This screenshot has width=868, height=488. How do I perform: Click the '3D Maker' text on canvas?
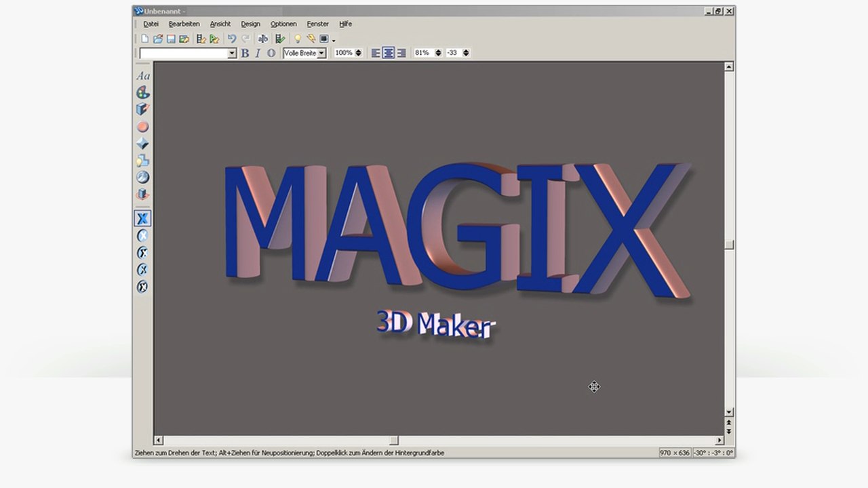(435, 324)
